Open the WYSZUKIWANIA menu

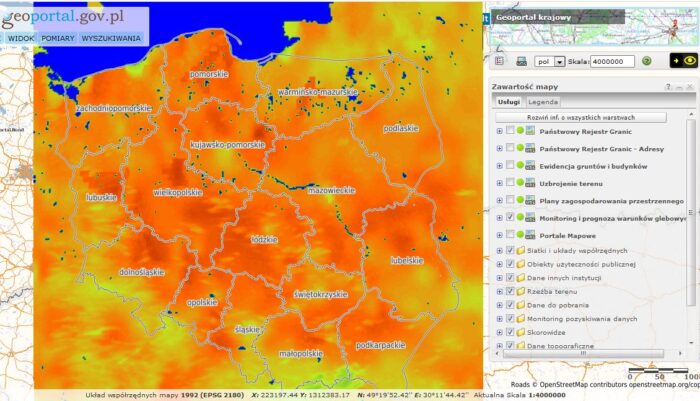[111, 38]
